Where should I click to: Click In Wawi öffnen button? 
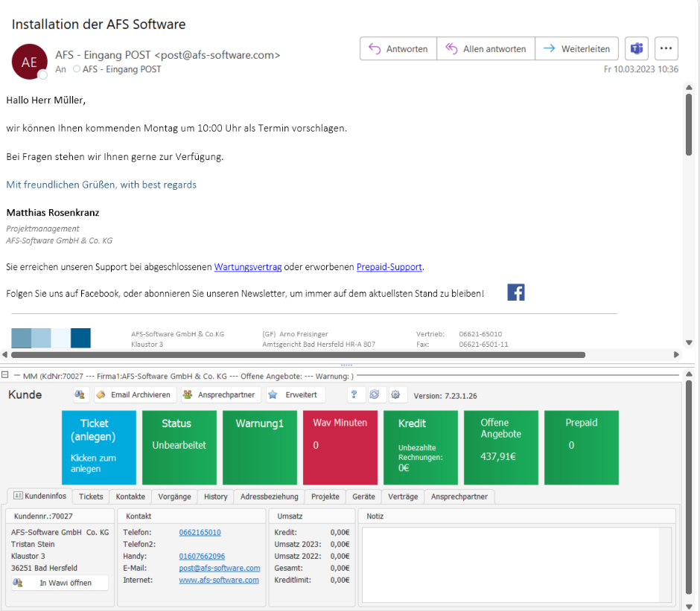tap(60, 583)
